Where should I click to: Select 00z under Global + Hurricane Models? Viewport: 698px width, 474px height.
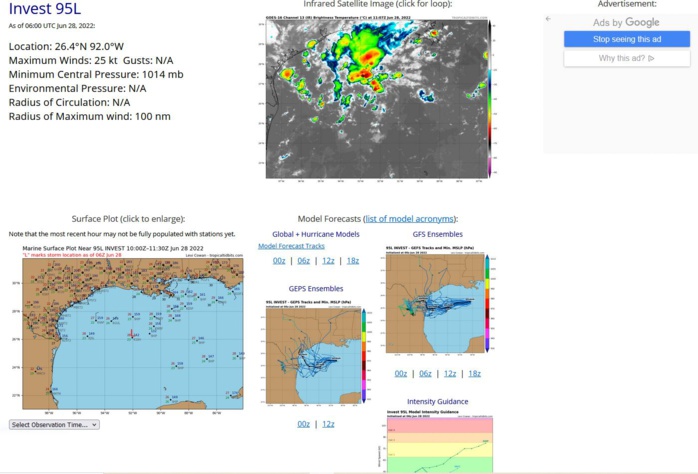(279, 260)
